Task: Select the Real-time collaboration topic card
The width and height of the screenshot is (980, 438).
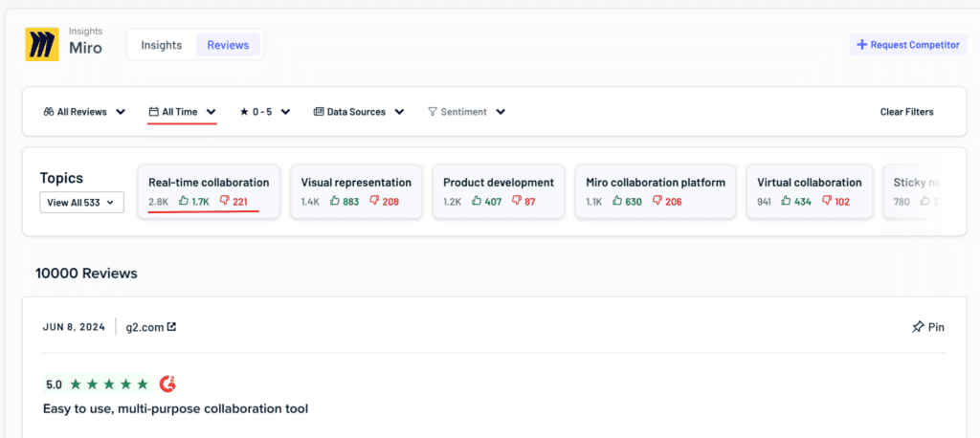Action: [209, 191]
